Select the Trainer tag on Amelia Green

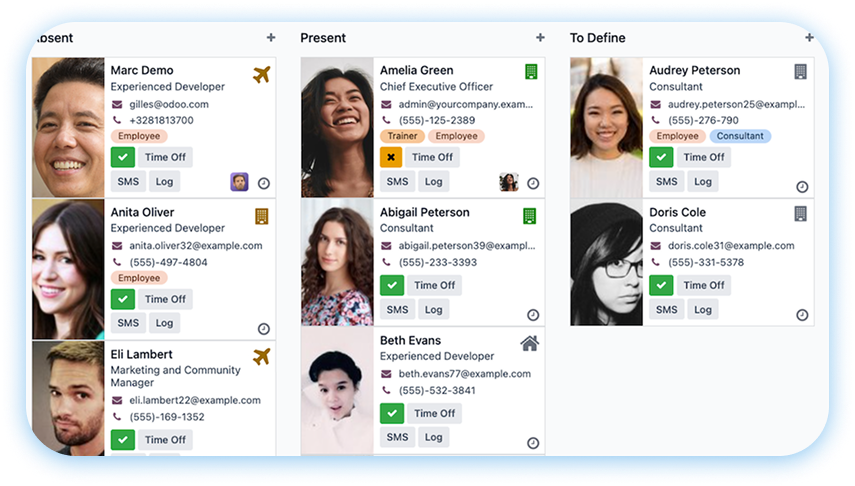point(402,136)
